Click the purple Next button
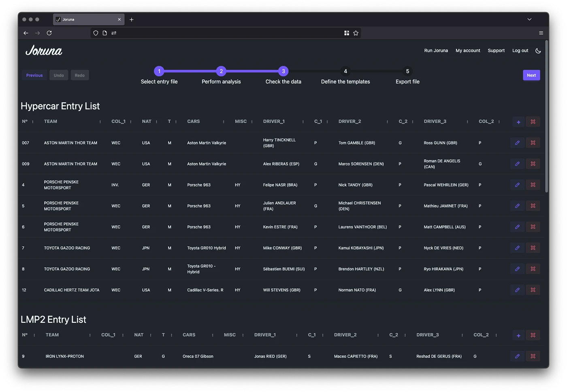This screenshot has width=567, height=392. pyautogui.click(x=531, y=75)
